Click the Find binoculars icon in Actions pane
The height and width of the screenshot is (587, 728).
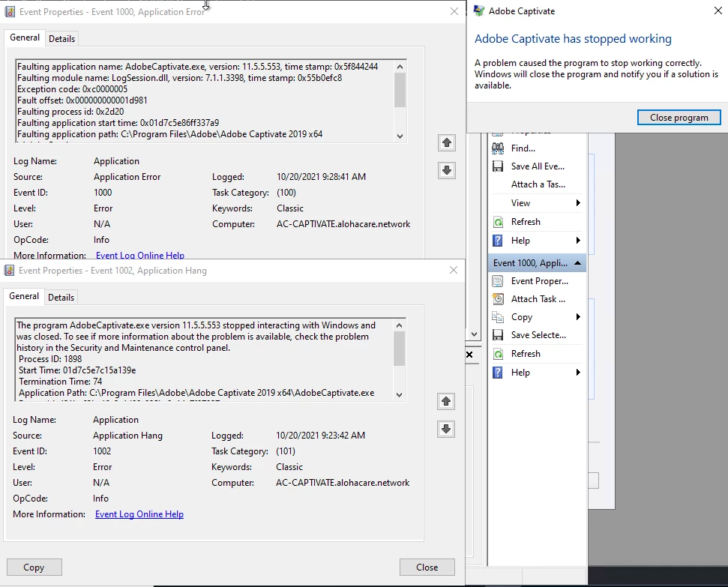pyautogui.click(x=498, y=148)
